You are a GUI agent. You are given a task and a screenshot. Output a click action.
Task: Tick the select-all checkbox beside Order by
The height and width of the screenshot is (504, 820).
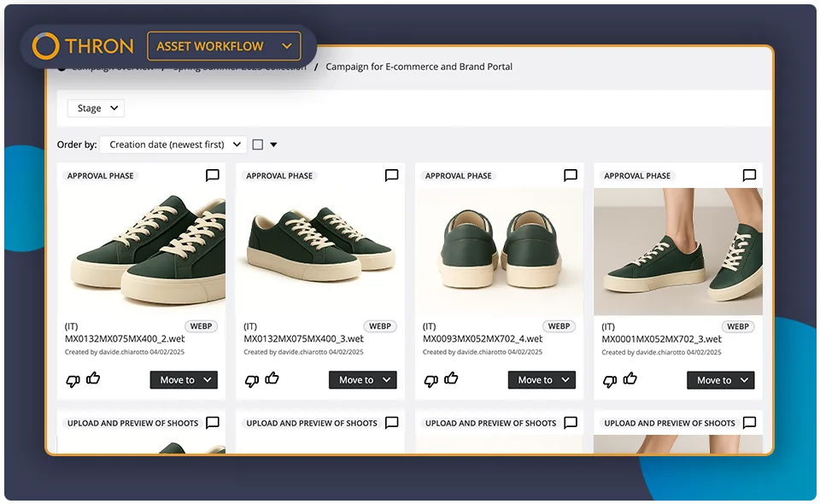258,145
